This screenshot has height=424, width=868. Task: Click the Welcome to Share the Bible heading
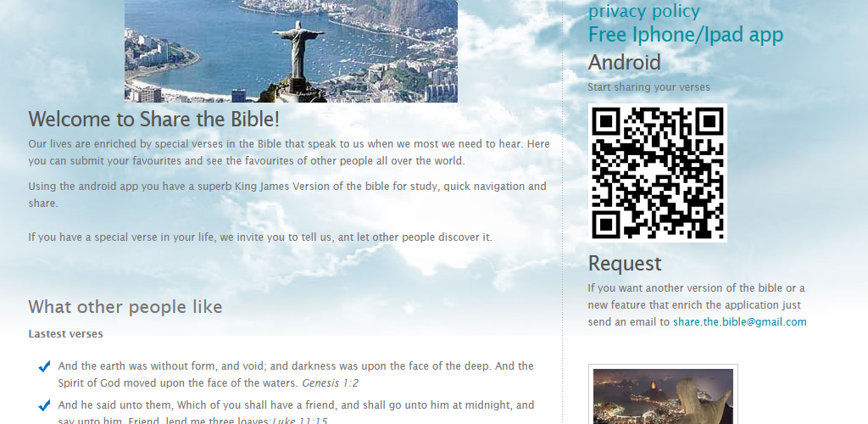(154, 119)
